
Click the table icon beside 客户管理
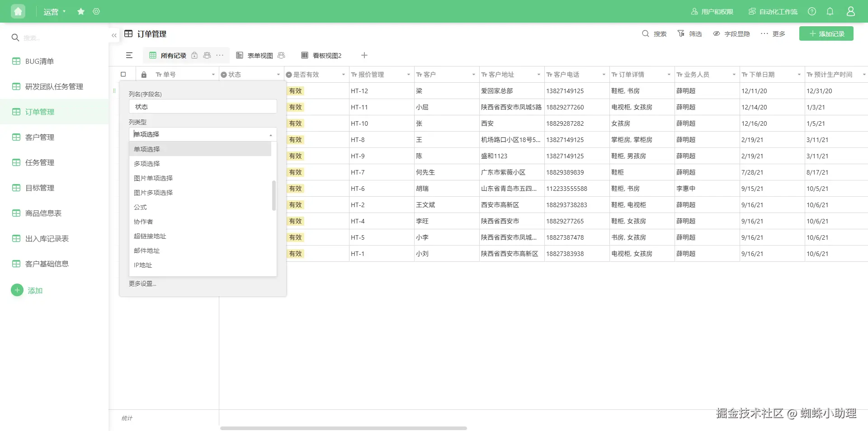tap(16, 137)
